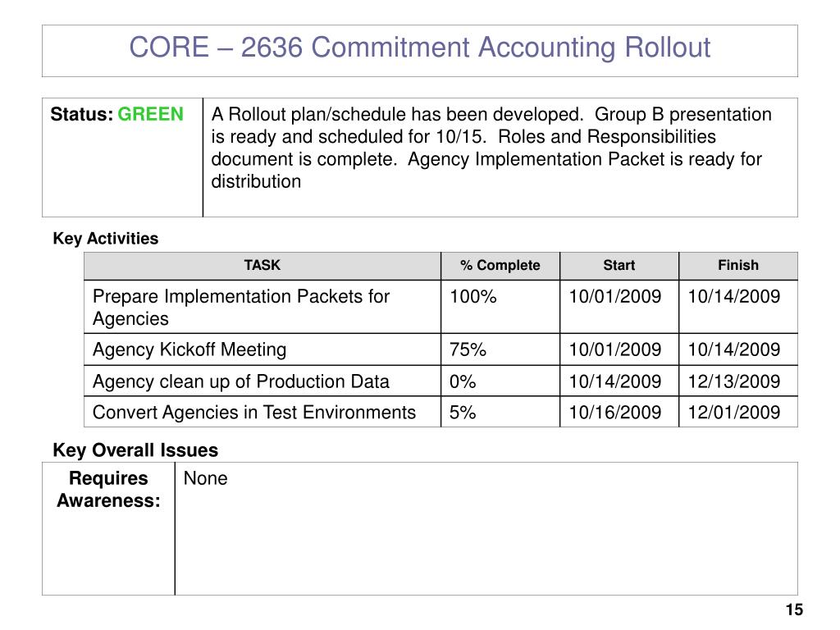The height and width of the screenshot is (630, 840).
Task: Click the '100%' complete cell
Action: [500, 307]
